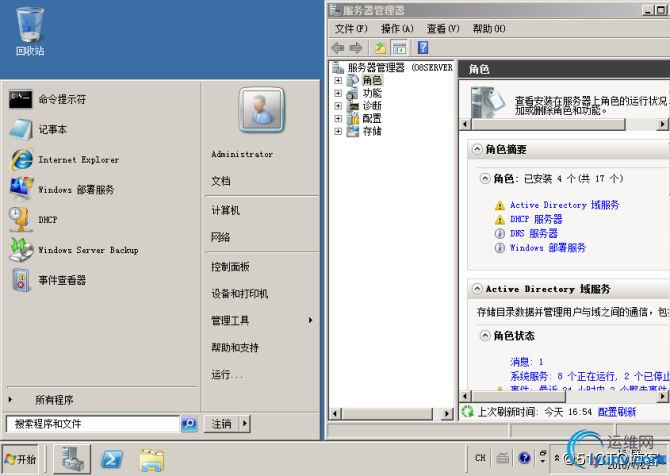This screenshot has width=670, height=476.
Task: Expand the 配置 tree node
Action: (x=338, y=118)
